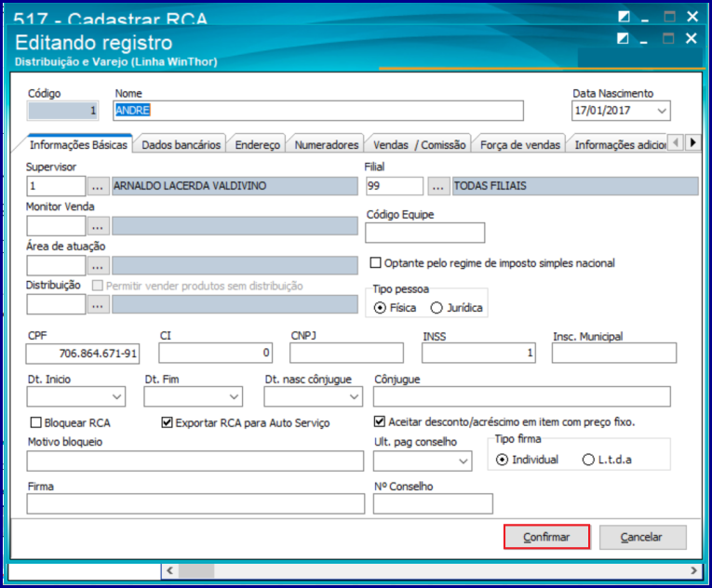The image size is (712, 588).
Task: Expand the Data Nascimento date picker
Action: tap(662, 111)
